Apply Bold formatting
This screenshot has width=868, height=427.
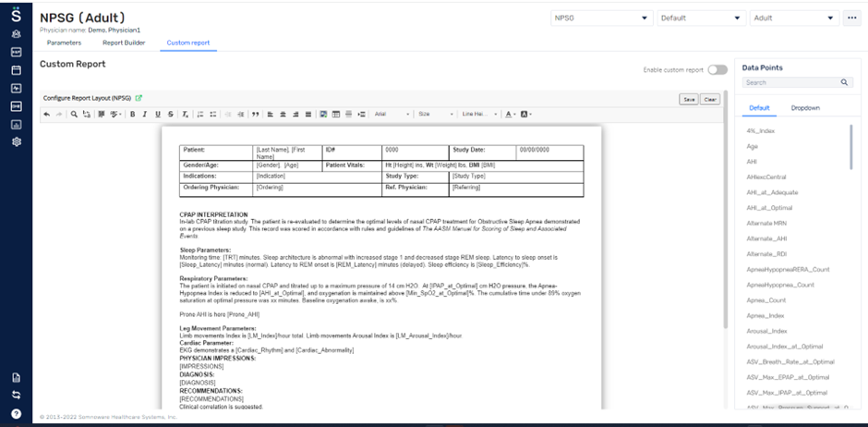(x=132, y=114)
